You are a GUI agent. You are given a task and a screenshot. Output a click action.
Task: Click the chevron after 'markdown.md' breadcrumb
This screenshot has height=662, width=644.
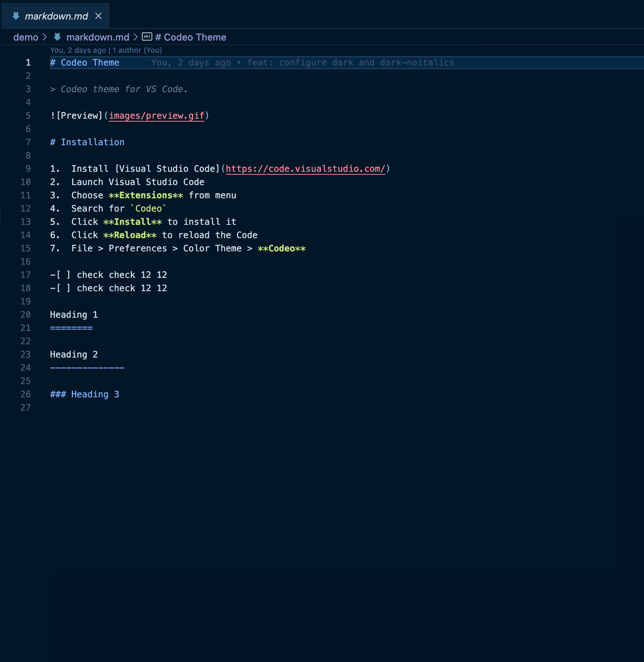tap(136, 37)
